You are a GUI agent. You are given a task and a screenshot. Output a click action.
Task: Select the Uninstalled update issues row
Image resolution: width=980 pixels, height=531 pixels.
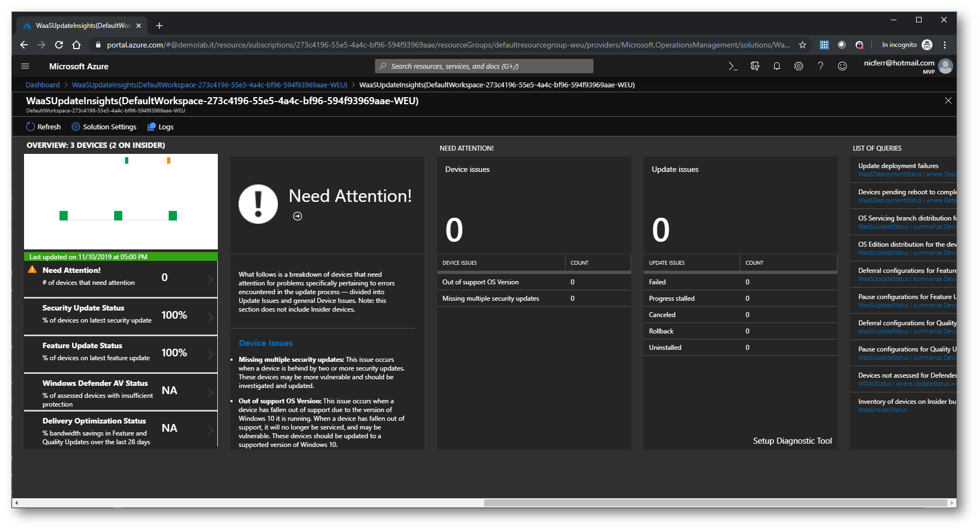point(740,348)
